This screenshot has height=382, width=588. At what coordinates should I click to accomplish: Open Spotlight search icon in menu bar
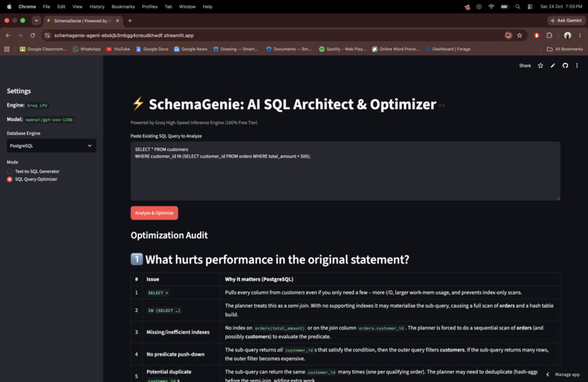(517, 7)
